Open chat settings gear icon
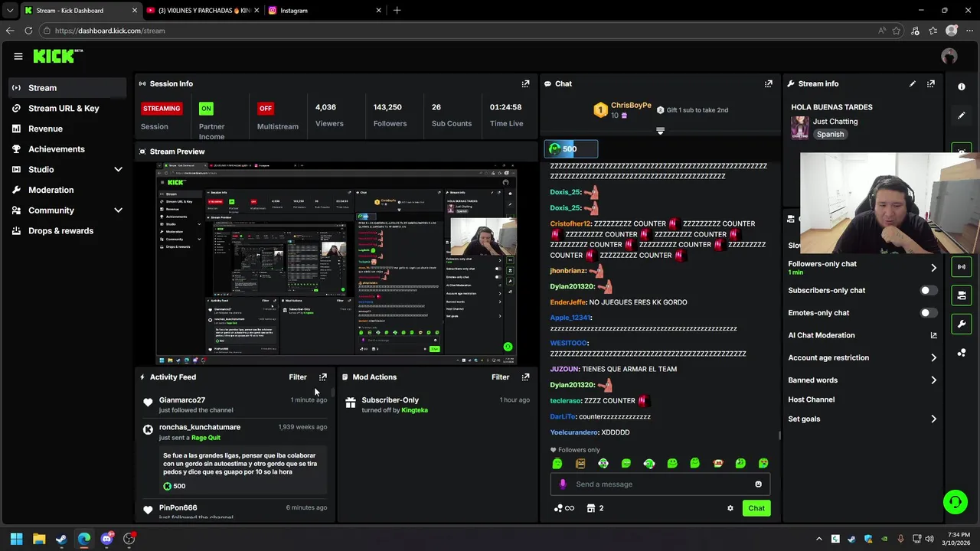Screen dimensions: 980x551 [730, 508]
